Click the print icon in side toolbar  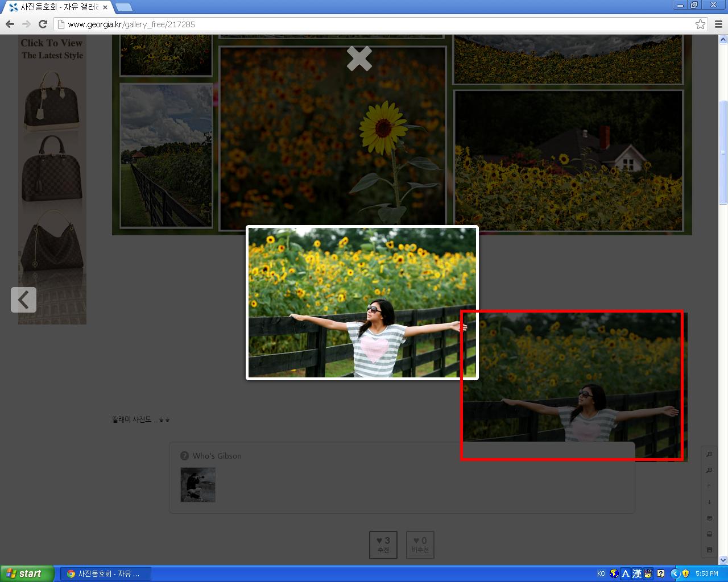[709, 534]
